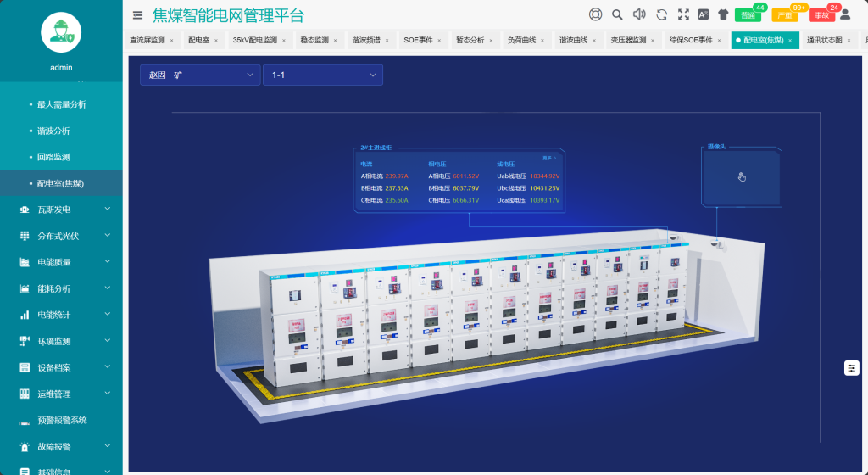Open 事故 alarms button with 24 badge
868x475 pixels.
(x=822, y=15)
